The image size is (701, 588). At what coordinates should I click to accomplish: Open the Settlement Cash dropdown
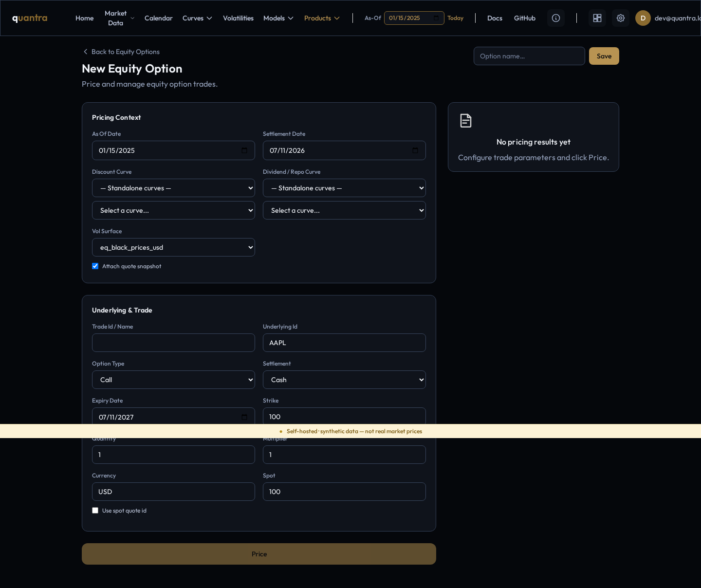pos(344,380)
